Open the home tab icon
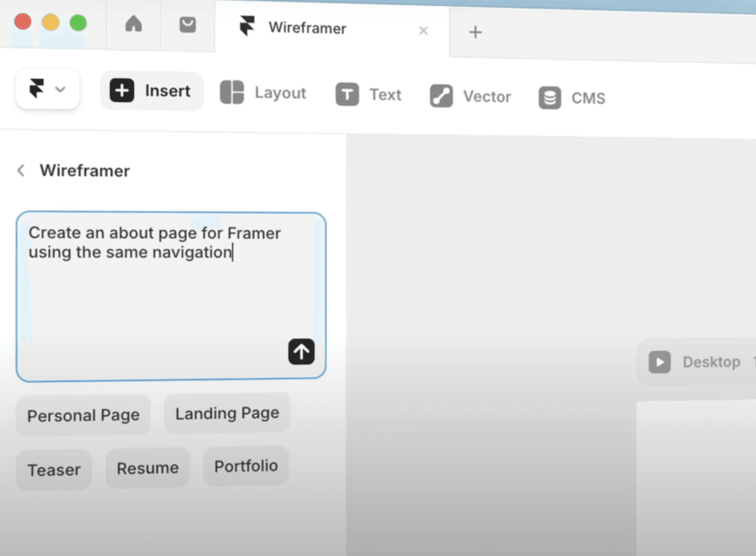Image resolution: width=756 pixels, height=556 pixels. click(134, 24)
